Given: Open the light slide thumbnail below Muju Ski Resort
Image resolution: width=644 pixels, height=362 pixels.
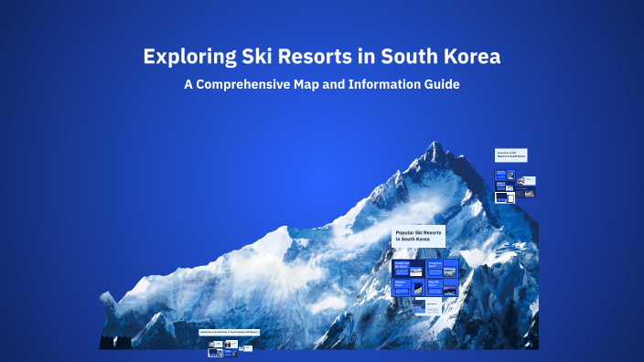Looking at the screenshot, I should pos(427,306).
